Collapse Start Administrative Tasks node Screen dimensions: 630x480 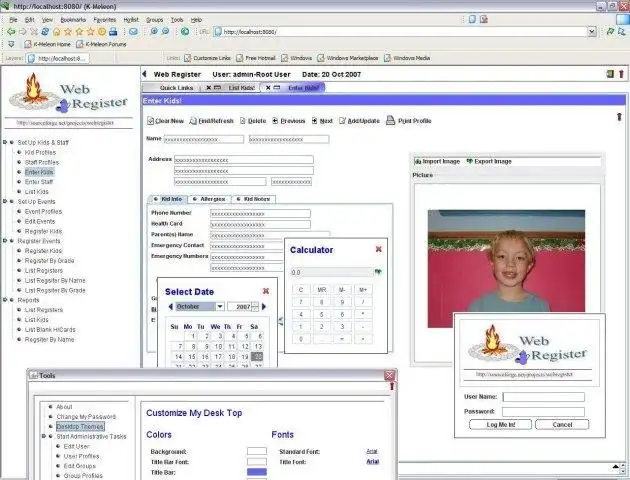tap(44, 436)
